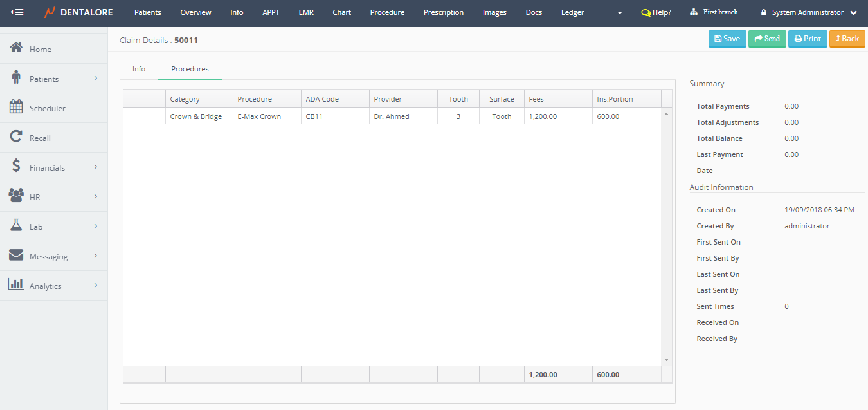This screenshot has width=868, height=410.
Task: Click the orange Back button
Action: point(846,39)
